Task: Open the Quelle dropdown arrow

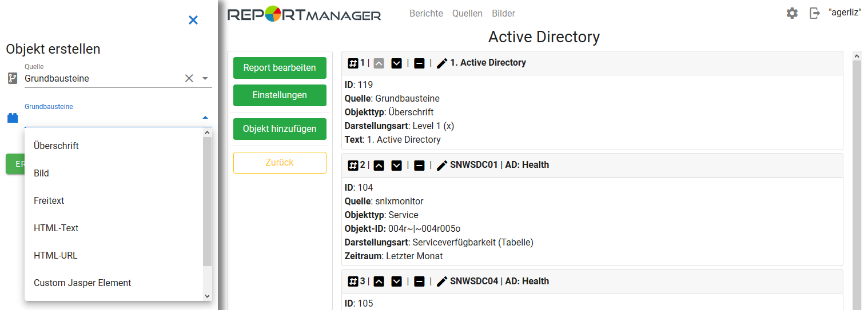Action: pos(205,78)
